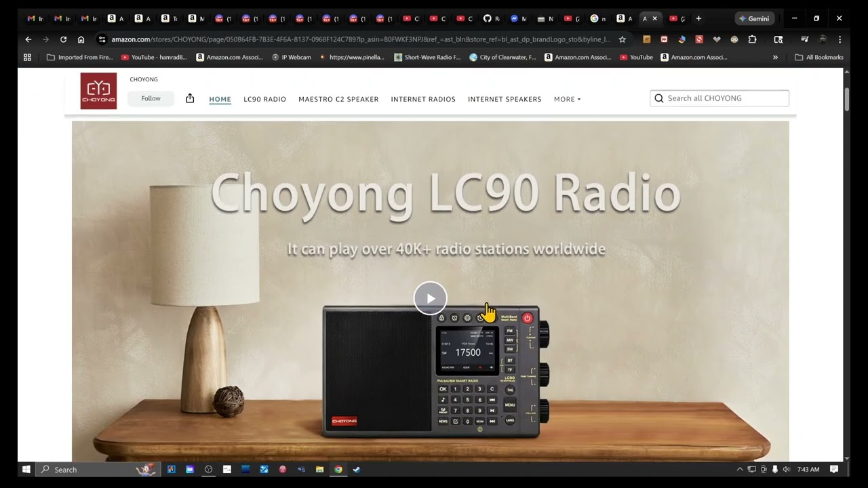Open the media controls music-note icon
The width and height of the screenshot is (868, 488).
[804, 39]
